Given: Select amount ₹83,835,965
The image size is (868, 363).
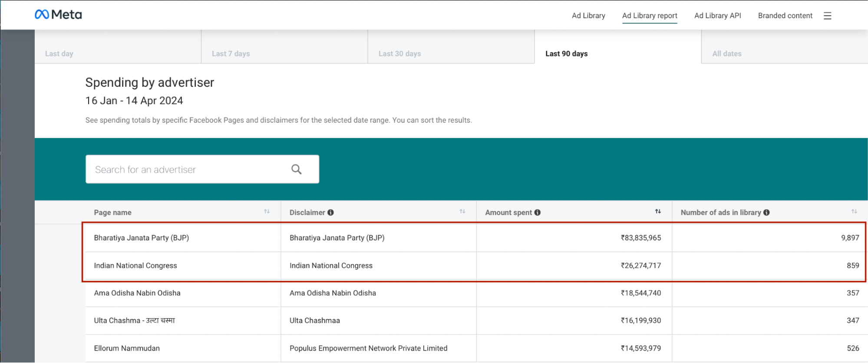Looking at the screenshot, I should 641,238.
